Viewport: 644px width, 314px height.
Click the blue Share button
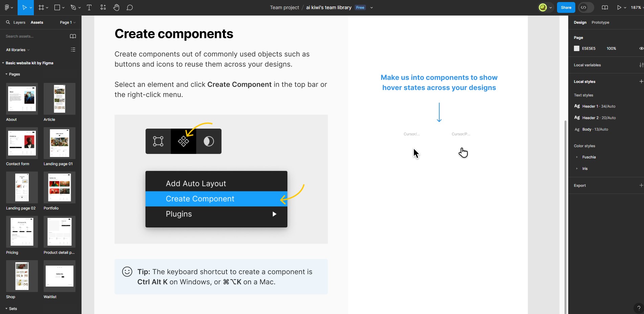566,7
